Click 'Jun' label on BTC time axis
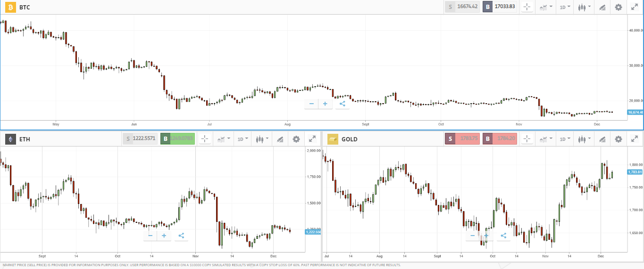This screenshot has width=644, height=269. coord(134,125)
